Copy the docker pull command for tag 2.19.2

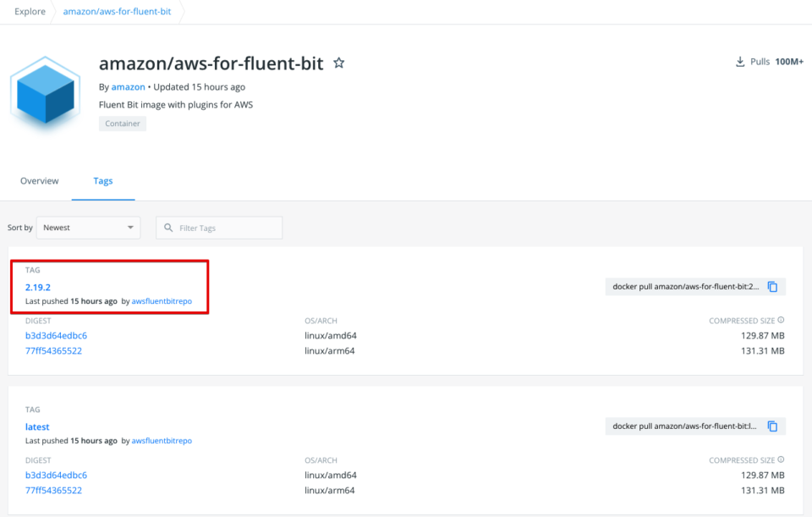tap(772, 286)
